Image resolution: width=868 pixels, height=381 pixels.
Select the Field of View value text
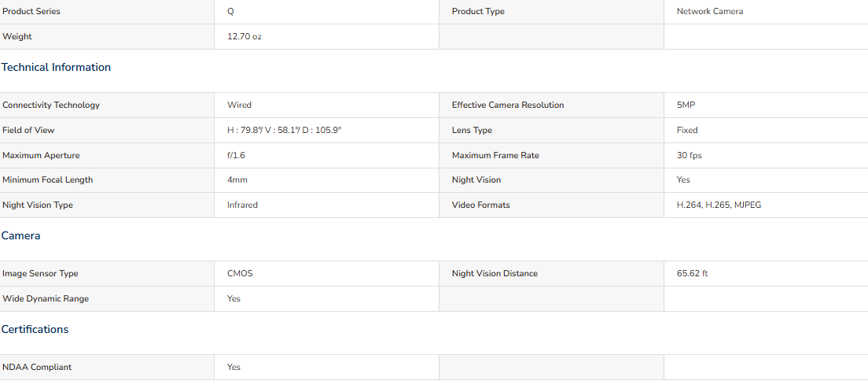click(285, 131)
